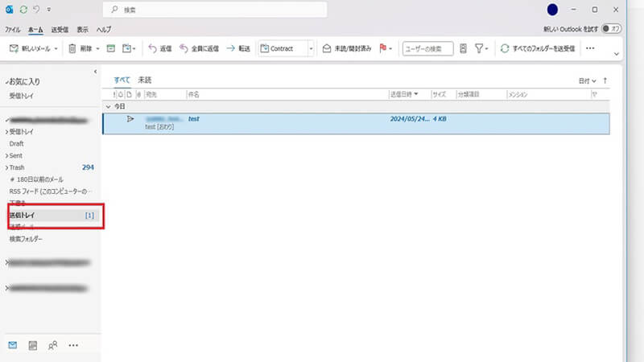The width and height of the screenshot is (644, 362).
Task: Switch to Calendar view in bottom navigation
Action: (x=33, y=345)
